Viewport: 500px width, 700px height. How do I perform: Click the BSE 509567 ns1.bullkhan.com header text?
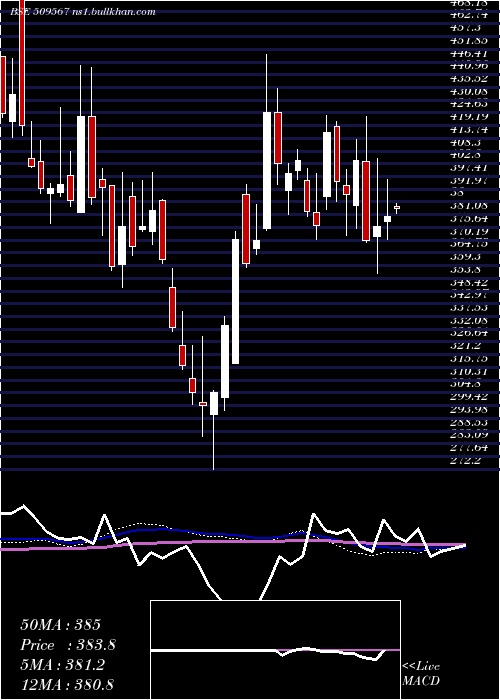tap(83, 12)
